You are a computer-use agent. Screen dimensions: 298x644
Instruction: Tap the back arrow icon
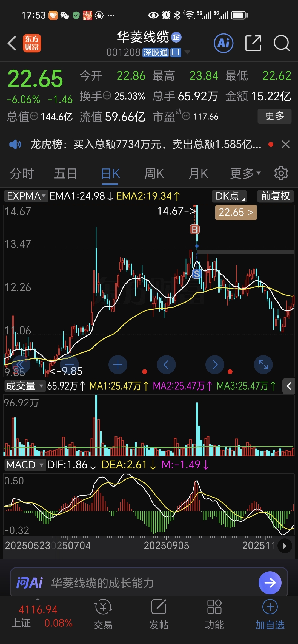point(12,43)
